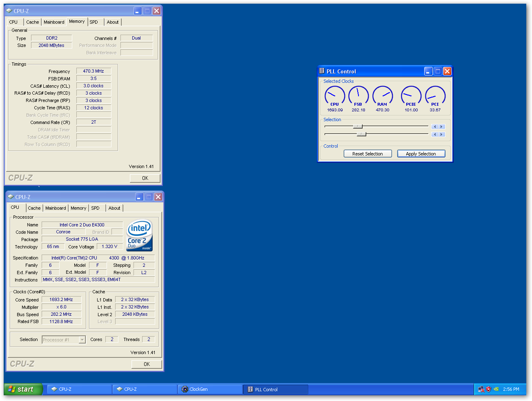Image resolution: width=532 pixels, height=401 pixels.
Task: Click OK in the Memory CPU-Z window
Action: tap(145, 178)
